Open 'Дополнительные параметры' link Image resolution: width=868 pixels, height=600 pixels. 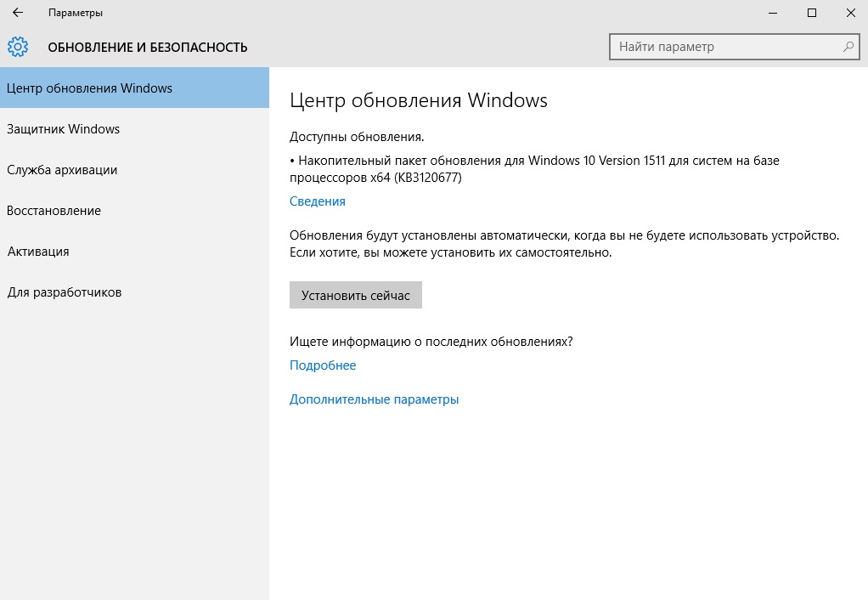pos(375,399)
